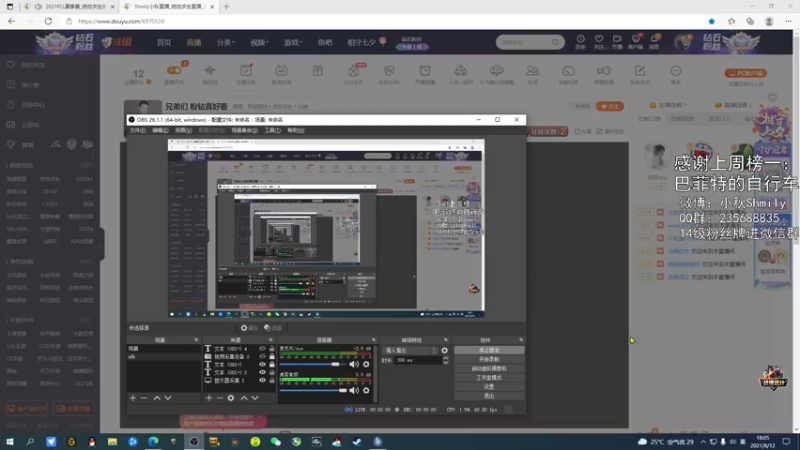800x450 pixels.
Task: Open the OBS 工具 menu
Action: (x=272, y=131)
